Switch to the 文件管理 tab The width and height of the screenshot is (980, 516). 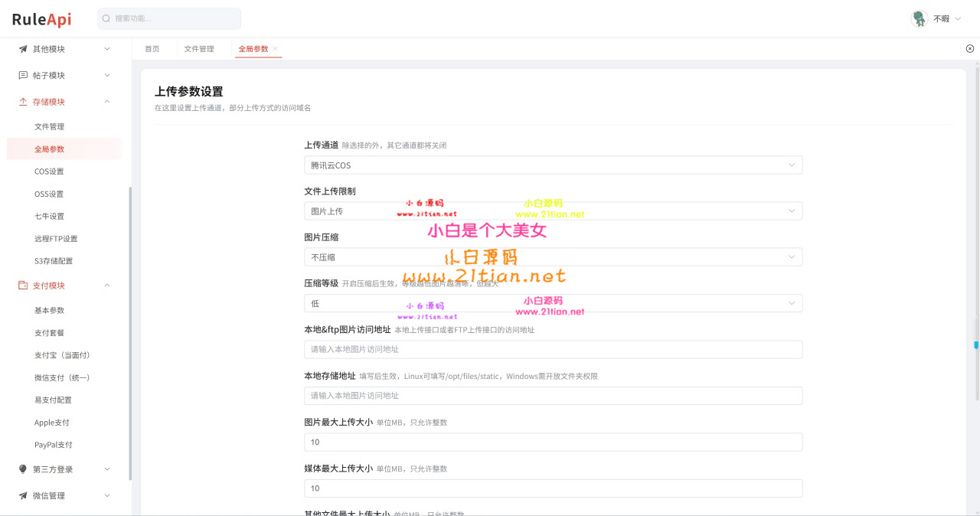[x=199, y=49]
